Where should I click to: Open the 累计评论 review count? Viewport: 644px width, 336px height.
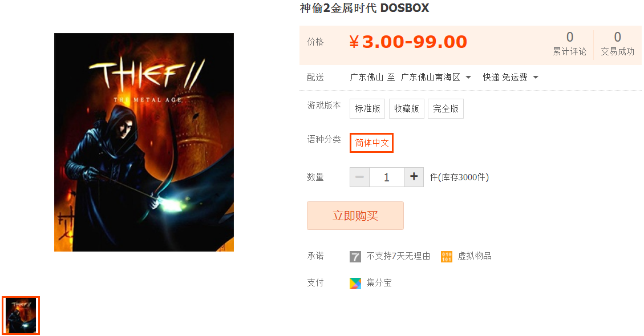pyautogui.click(x=570, y=43)
